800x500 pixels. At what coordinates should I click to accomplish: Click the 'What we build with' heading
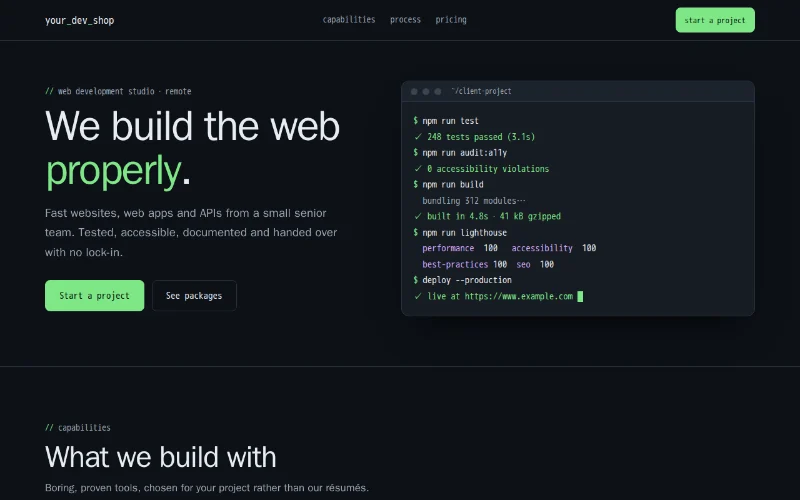(161, 457)
